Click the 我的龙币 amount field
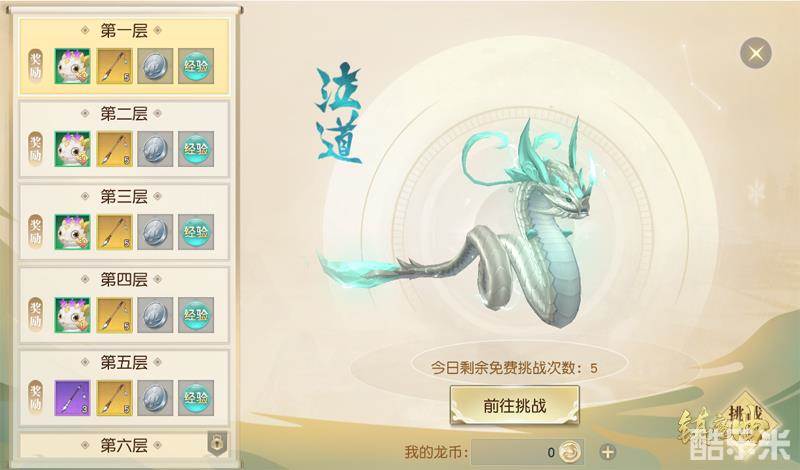Image resolution: width=800 pixels, height=470 pixels. pyautogui.click(x=527, y=452)
